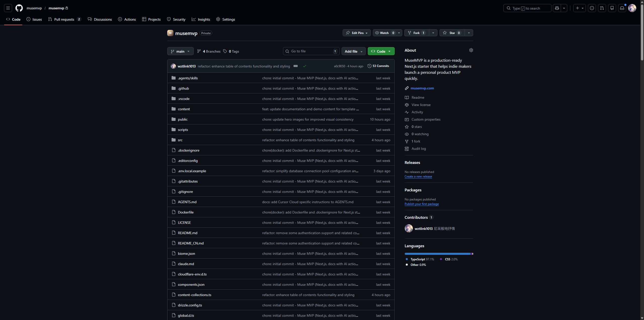Open user profile avatar menu

click(632, 8)
